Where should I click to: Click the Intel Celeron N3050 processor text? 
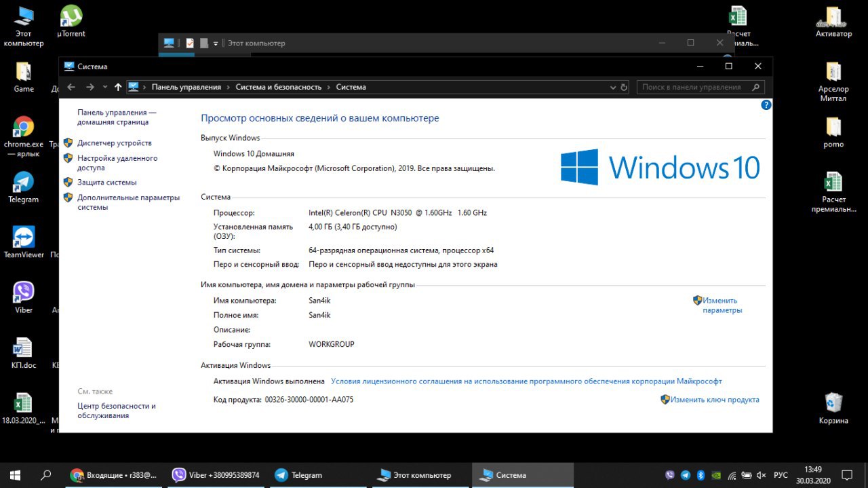coord(397,212)
